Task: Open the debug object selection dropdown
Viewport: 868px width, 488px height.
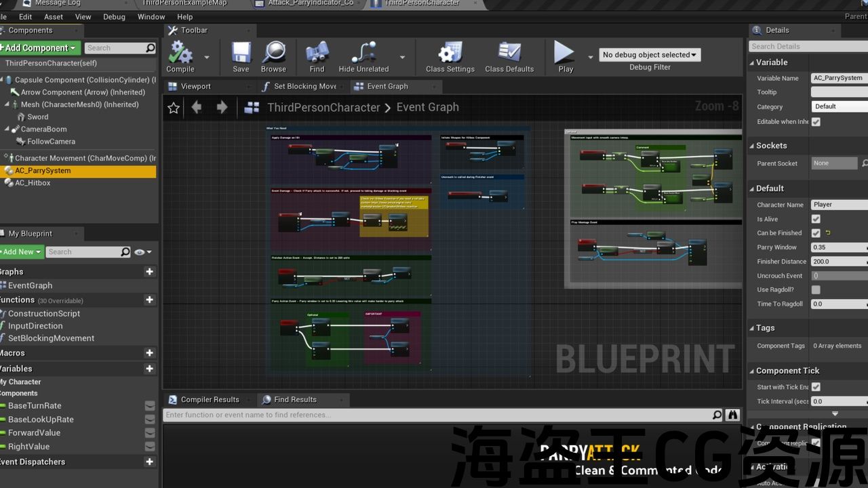Action: pos(649,55)
